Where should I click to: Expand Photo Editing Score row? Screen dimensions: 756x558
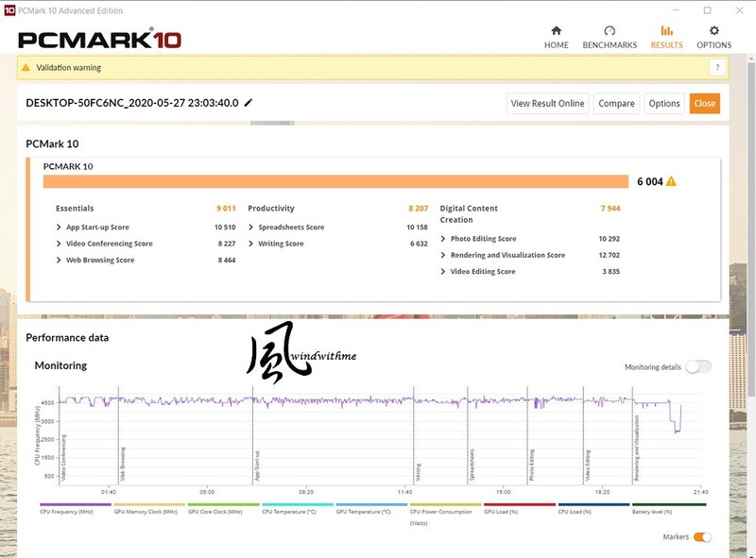click(x=443, y=239)
